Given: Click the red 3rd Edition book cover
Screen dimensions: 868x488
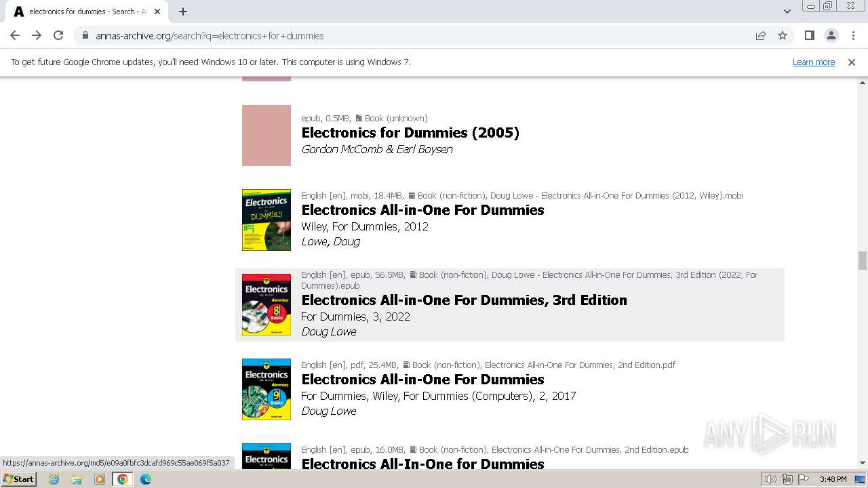Looking at the screenshot, I should pyautogui.click(x=267, y=304).
